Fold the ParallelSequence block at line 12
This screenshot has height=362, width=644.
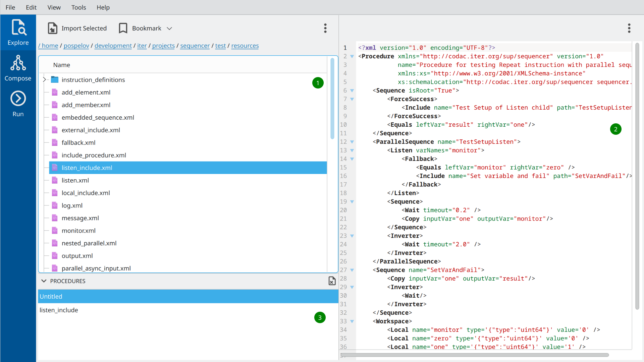[352, 142]
